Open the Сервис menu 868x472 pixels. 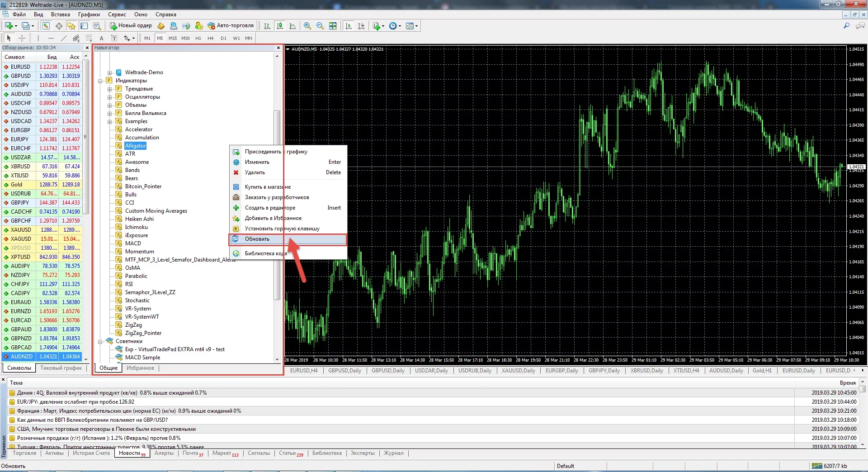[x=117, y=14]
